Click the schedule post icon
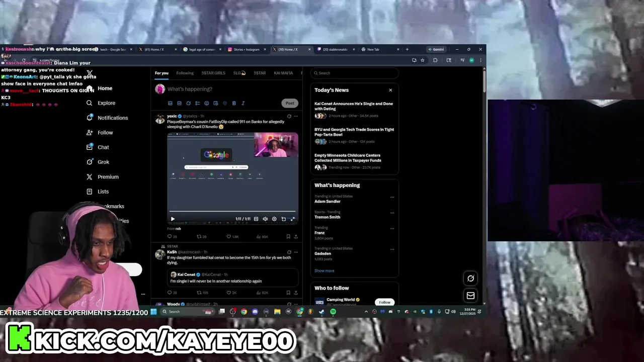The image size is (644, 362). (x=216, y=103)
